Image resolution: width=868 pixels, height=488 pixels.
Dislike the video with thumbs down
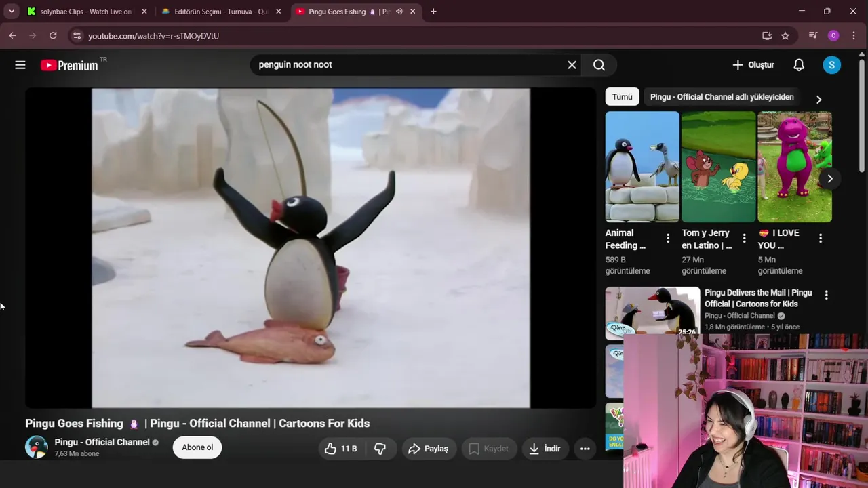tap(380, 449)
